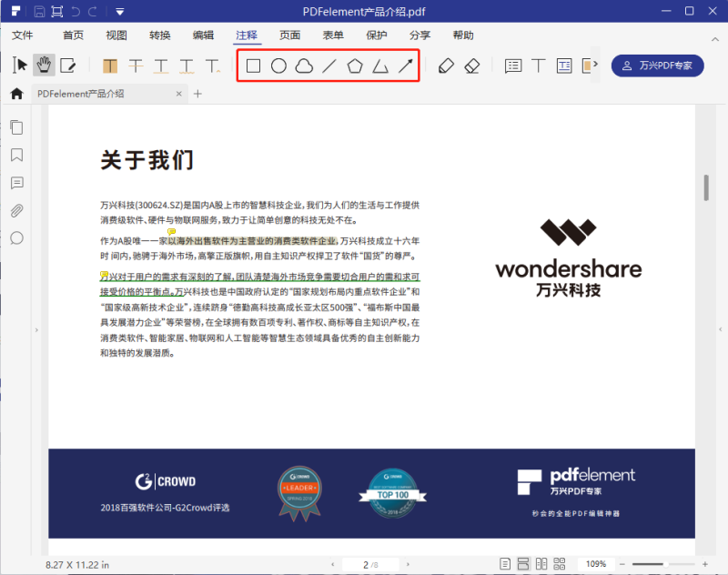This screenshot has height=575, width=728.
Task: Expand the quick access toolbar dropdown
Action: click(120, 12)
